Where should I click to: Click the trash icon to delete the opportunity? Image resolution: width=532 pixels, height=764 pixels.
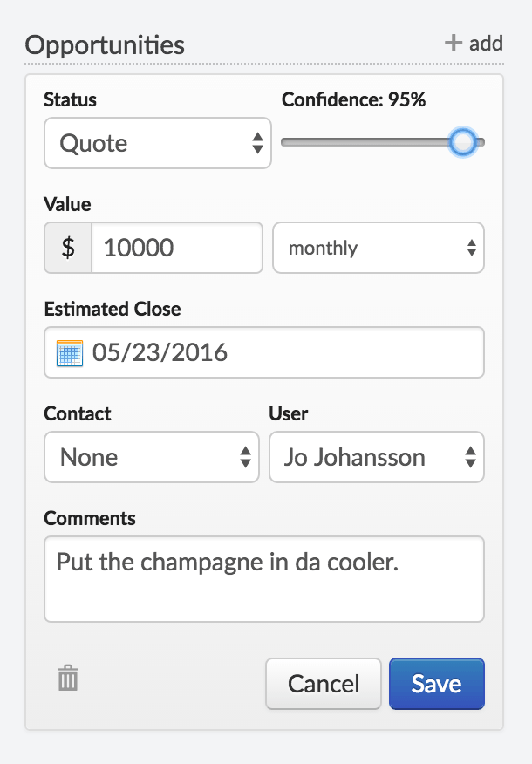68,677
